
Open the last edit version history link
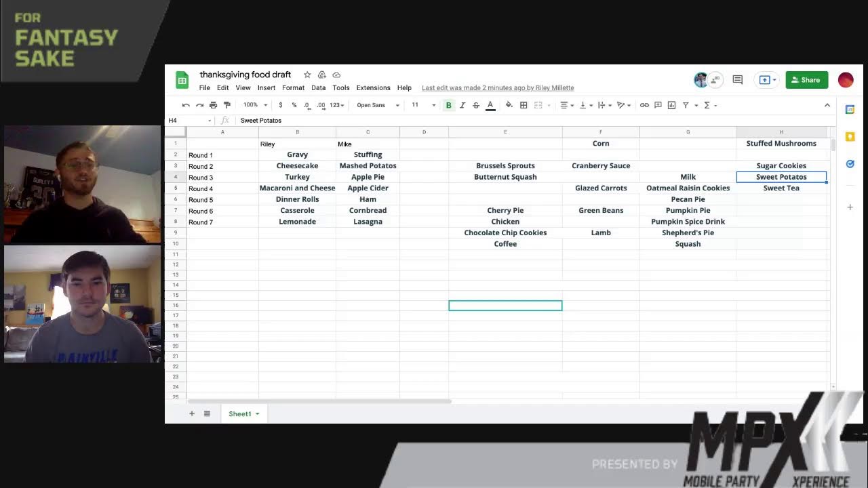point(498,87)
